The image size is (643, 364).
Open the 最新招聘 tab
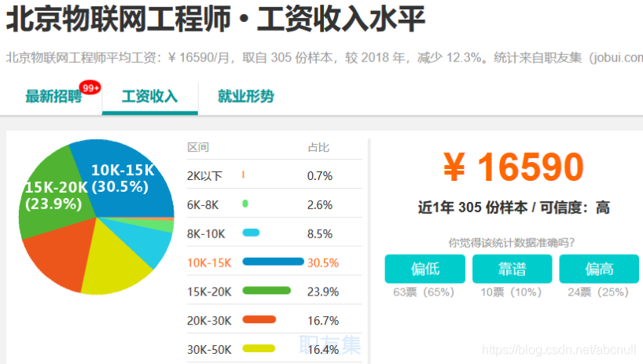click(53, 97)
